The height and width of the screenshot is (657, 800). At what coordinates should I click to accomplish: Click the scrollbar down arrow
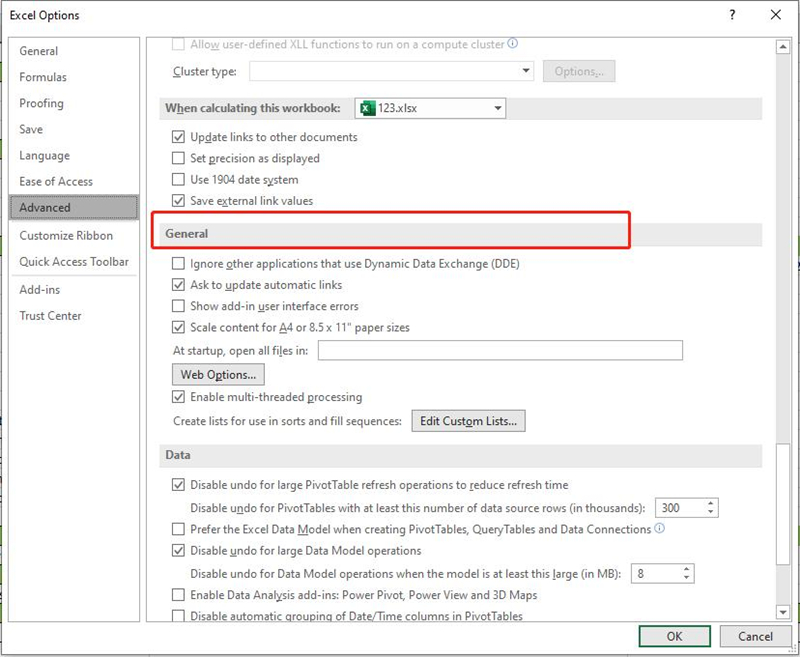(783, 611)
